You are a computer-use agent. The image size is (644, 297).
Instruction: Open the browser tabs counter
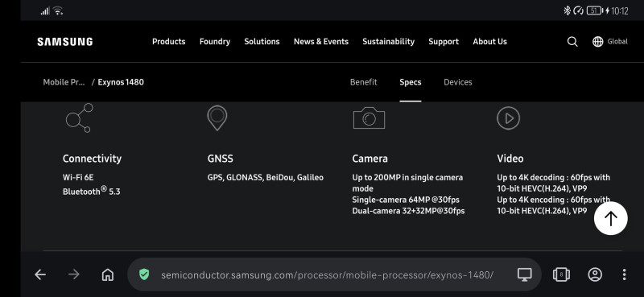point(561,274)
